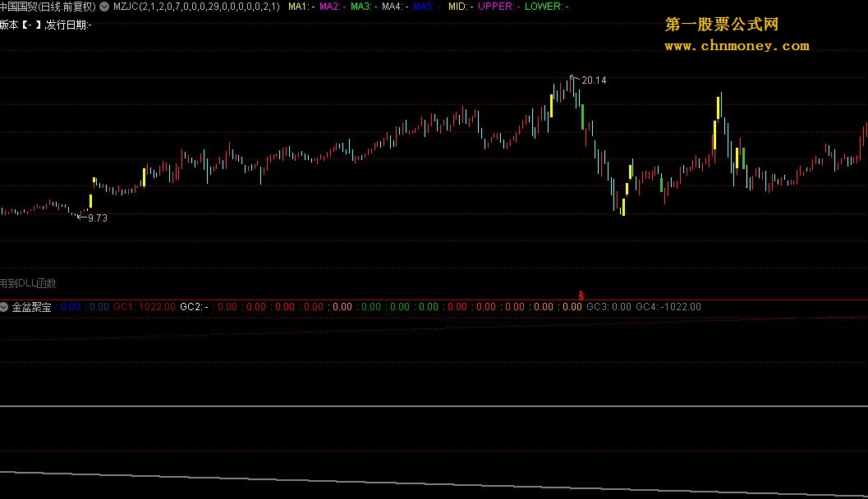Click the green MA3 label
Viewport: 868px width, 499px height.
click(x=364, y=7)
